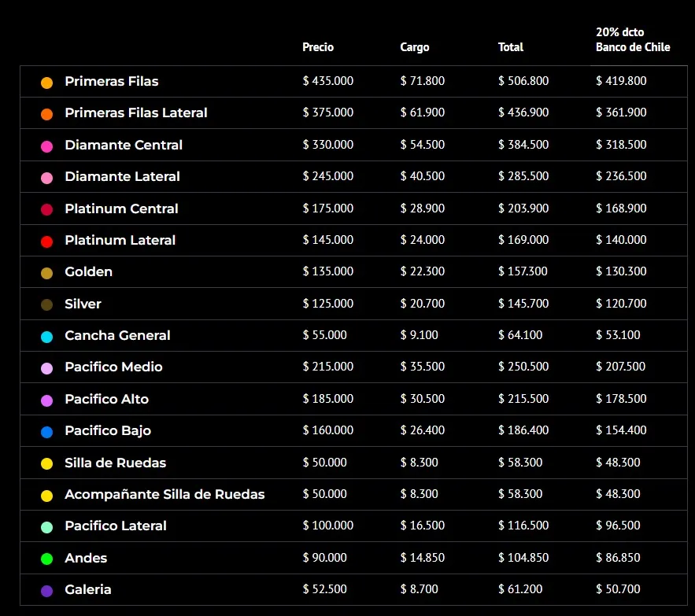The image size is (695, 616).
Task: Click the pink dot next to Diamante Central
Action: click(x=46, y=146)
